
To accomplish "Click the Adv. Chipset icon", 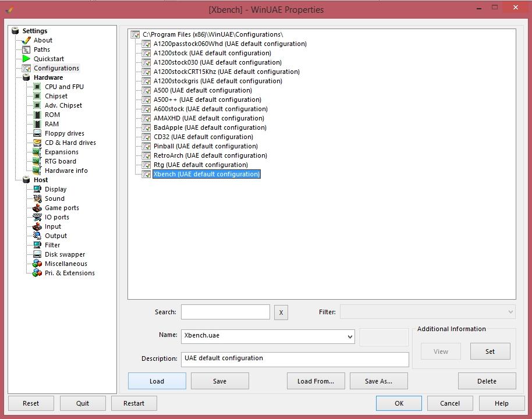I will point(37,105).
